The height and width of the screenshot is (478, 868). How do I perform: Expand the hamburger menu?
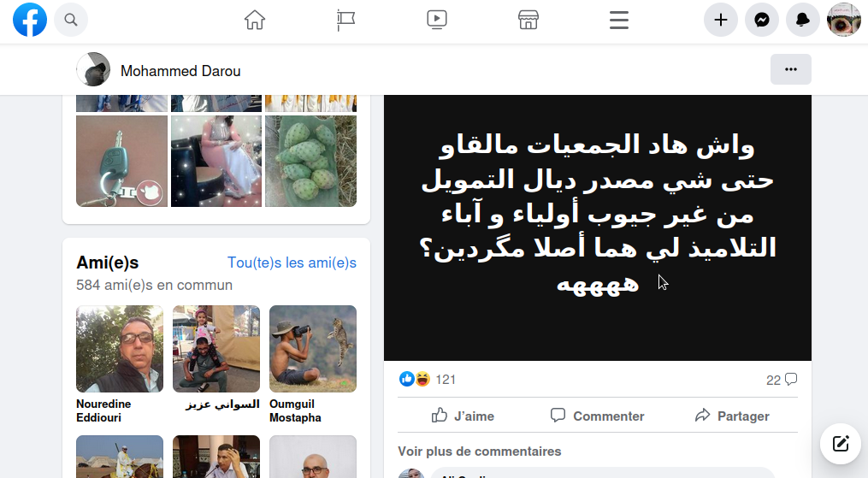tap(619, 20)
